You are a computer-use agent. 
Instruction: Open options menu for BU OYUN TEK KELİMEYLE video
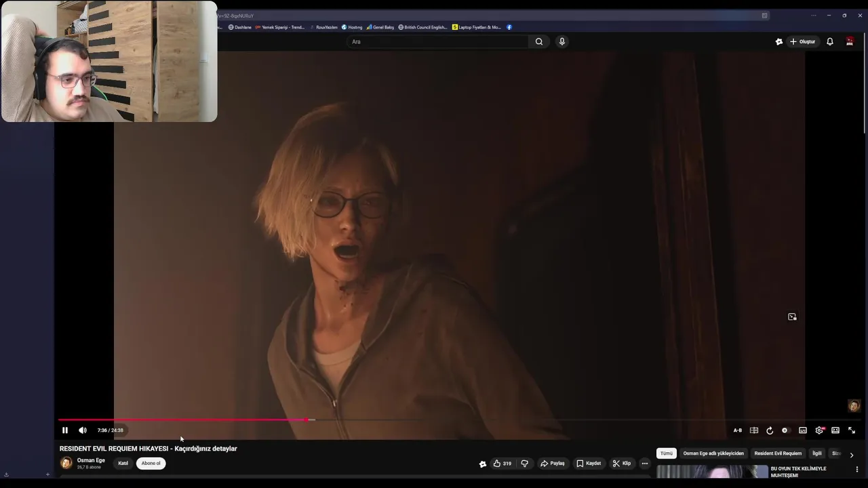(x=857, y=469)
